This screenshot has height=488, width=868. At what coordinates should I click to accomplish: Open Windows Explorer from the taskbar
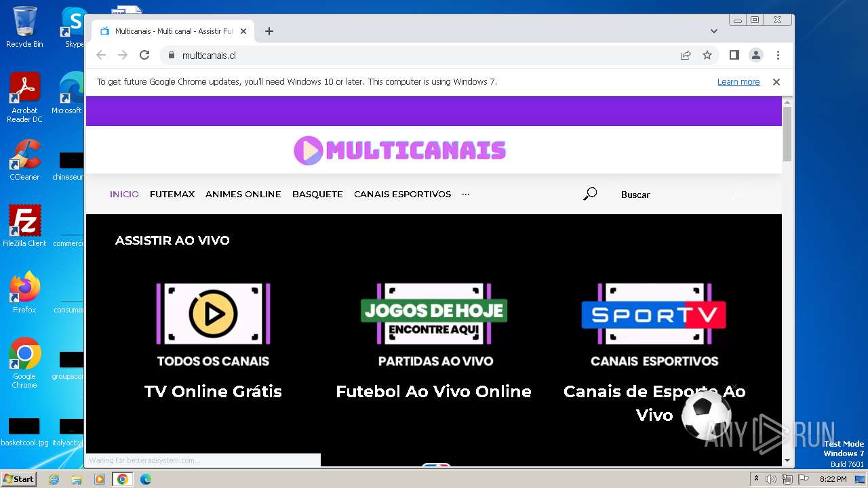77,479
